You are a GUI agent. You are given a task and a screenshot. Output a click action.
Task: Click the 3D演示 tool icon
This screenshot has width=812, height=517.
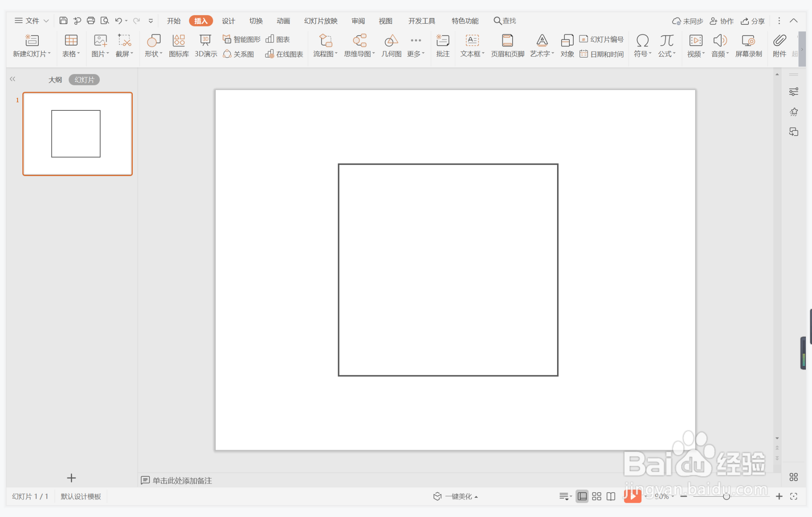(x=205, y=41)
